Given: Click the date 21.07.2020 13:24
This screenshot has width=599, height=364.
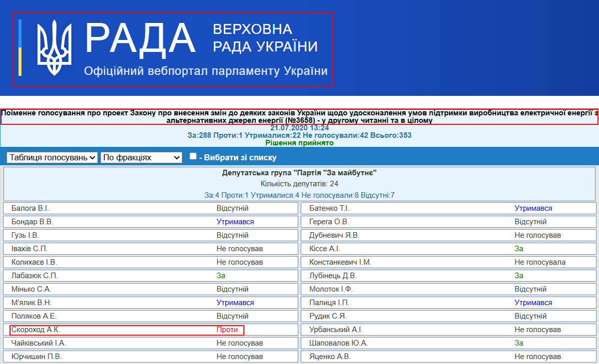Looking at the screenshot, I should tap(300, 127).
